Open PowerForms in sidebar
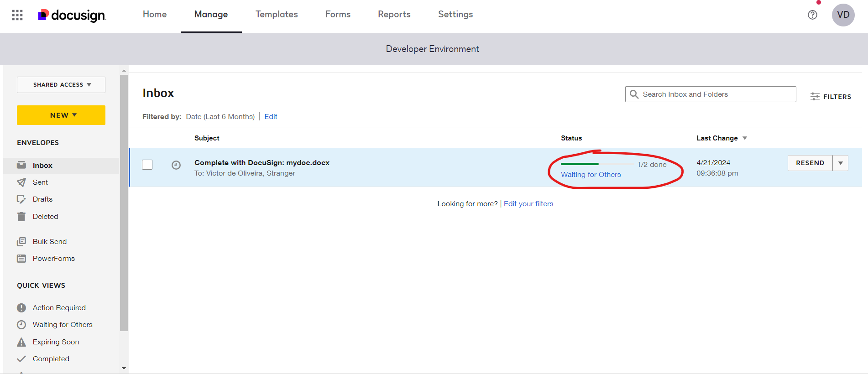868x374 pixels. click(x=54, y=259)
